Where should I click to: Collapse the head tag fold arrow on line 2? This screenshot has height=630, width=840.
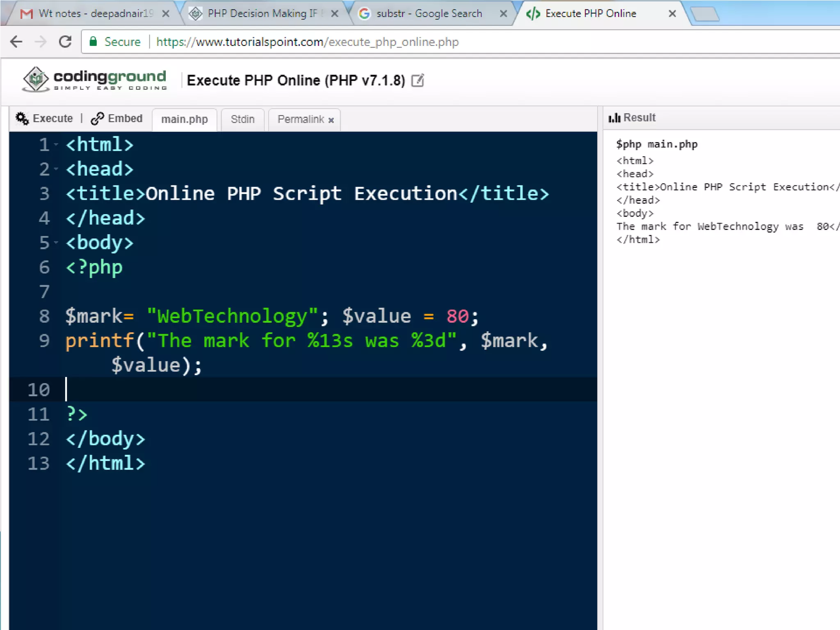56,169
